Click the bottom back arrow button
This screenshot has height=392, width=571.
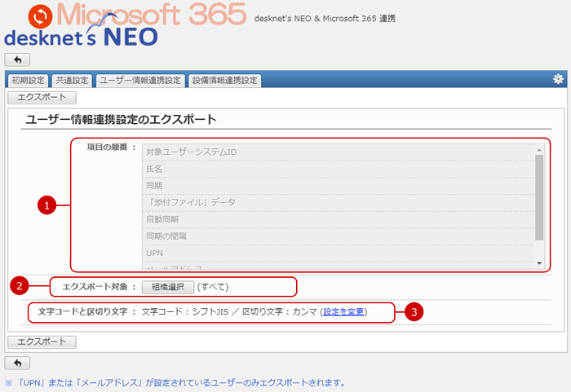coord(17,363)
